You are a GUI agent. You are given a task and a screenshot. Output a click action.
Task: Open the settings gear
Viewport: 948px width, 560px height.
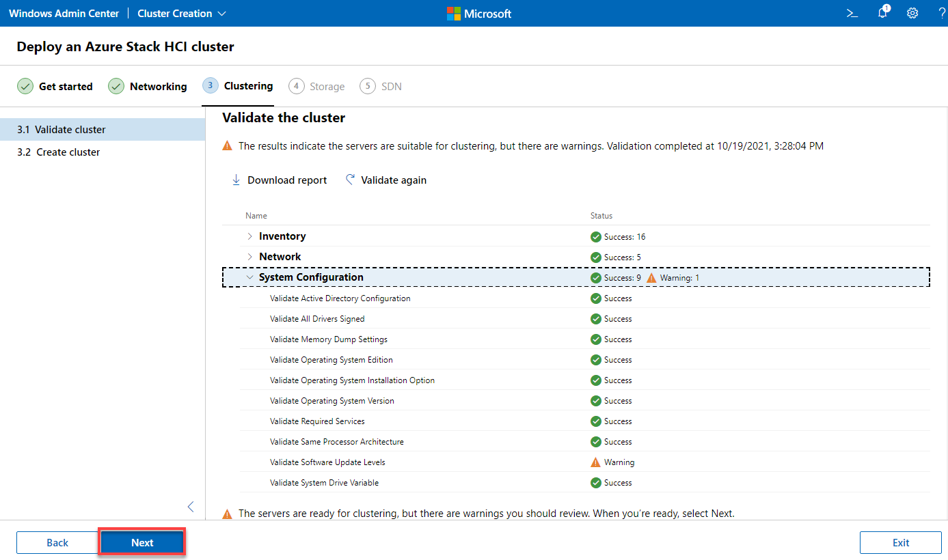coord(912,13)
